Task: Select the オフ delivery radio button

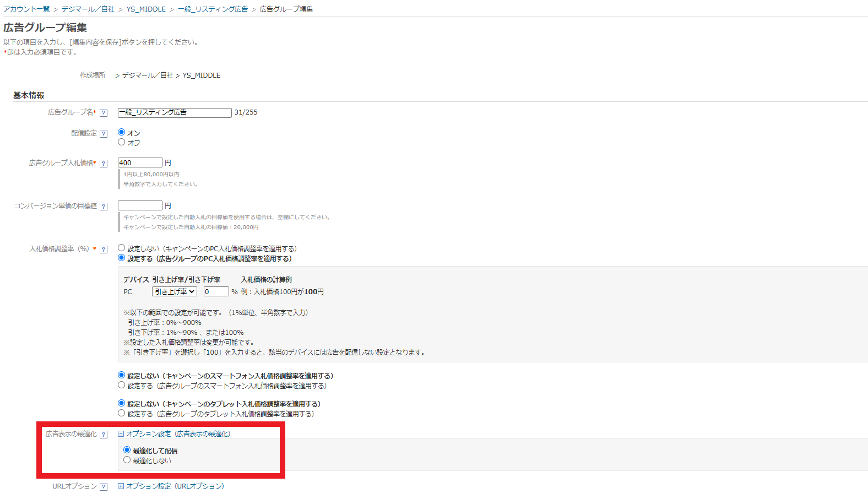Action: pos(122,142)
